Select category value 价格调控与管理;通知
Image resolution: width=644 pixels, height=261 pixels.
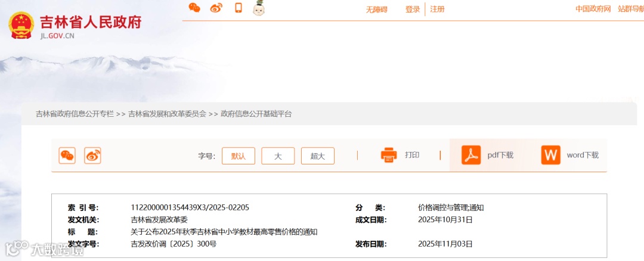pyautogui.click(x=451, y=207)
